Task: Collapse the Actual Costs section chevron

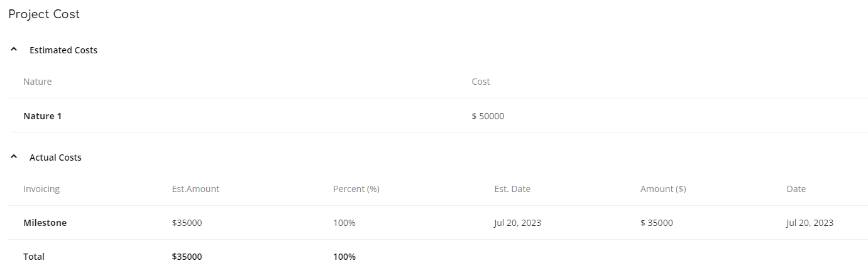Action: (14, 157)
